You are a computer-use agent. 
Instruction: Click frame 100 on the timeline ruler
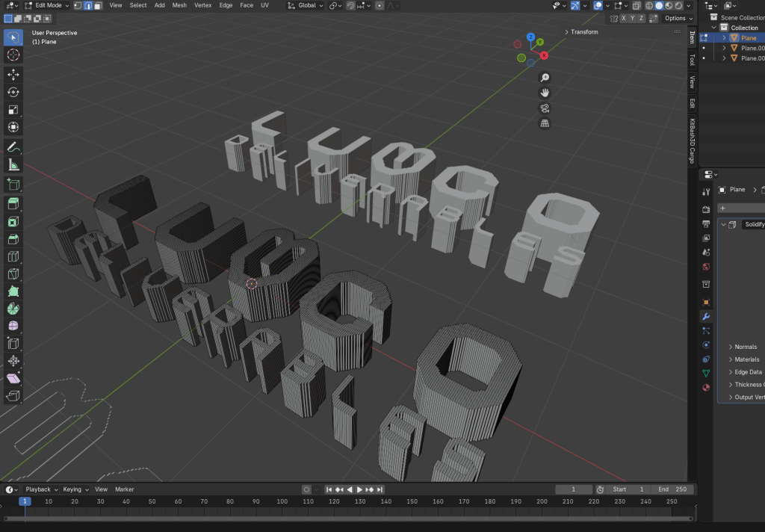point(281,501)
